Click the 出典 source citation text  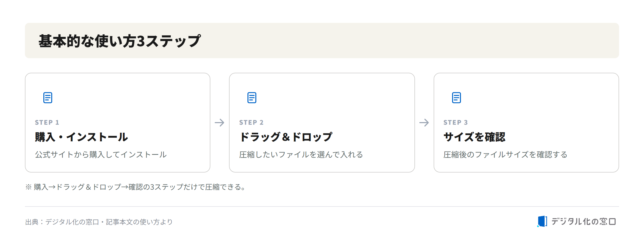pos(99,222)
